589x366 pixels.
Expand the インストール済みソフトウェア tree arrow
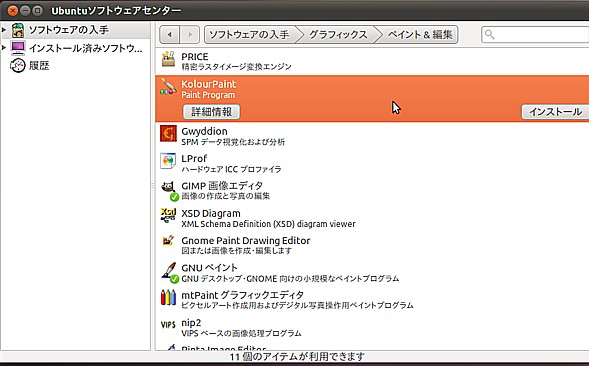click(4, 47)
